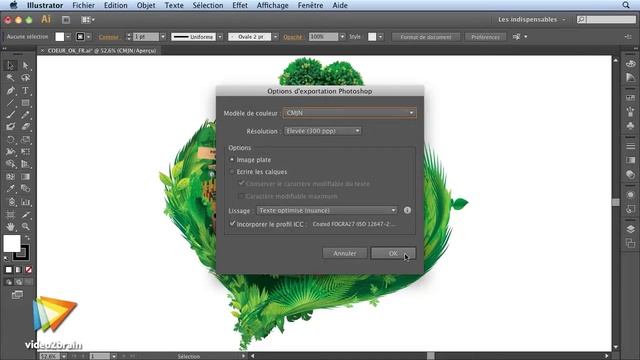Switch to the COEUR_OK_FR.ai document tab
The height and width of the screenshot is (360, 640).
coord(102,51)
